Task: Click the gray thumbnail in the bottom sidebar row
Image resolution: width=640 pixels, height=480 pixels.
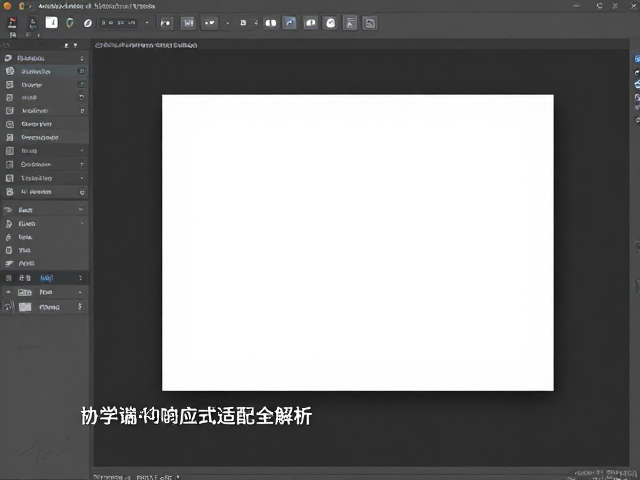Action: (x=25, y=307)
